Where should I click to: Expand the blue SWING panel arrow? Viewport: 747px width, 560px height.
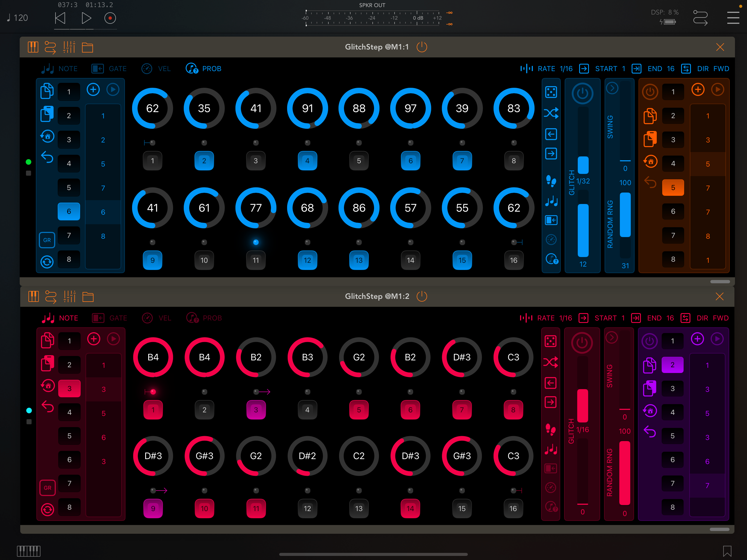[x=612, y=89]
